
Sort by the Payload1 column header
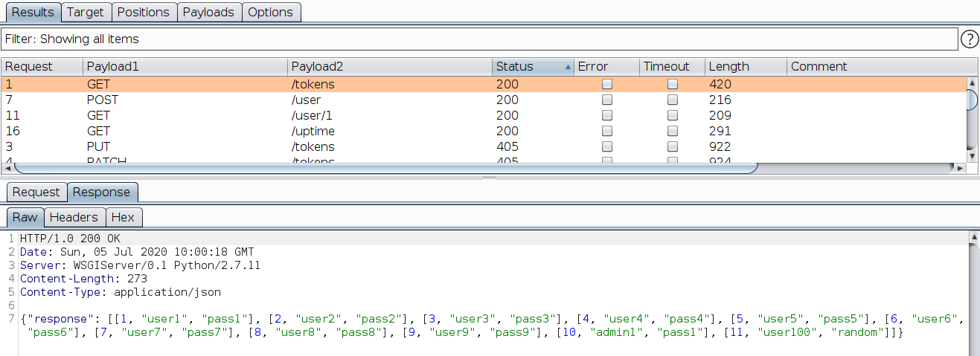coord(185,66)
